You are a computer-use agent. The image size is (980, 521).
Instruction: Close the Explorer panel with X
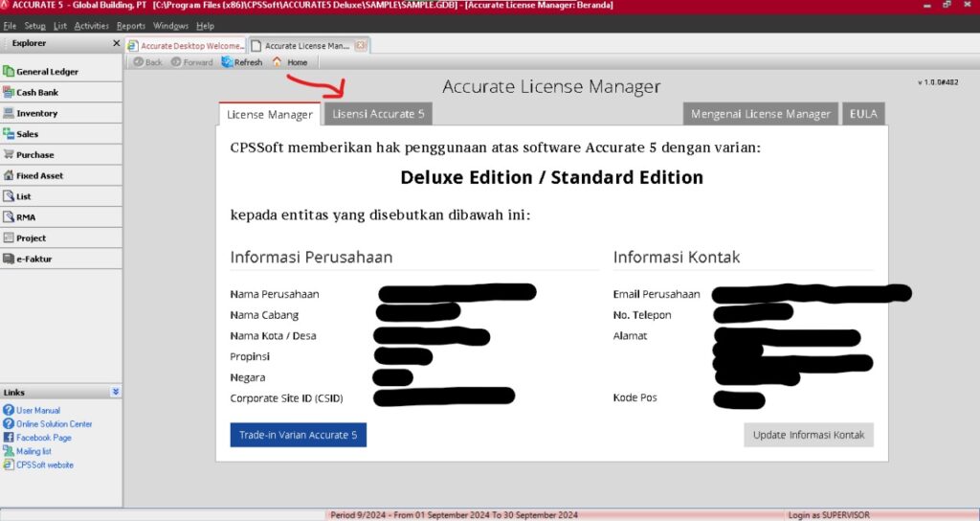(x=116, y=43)
